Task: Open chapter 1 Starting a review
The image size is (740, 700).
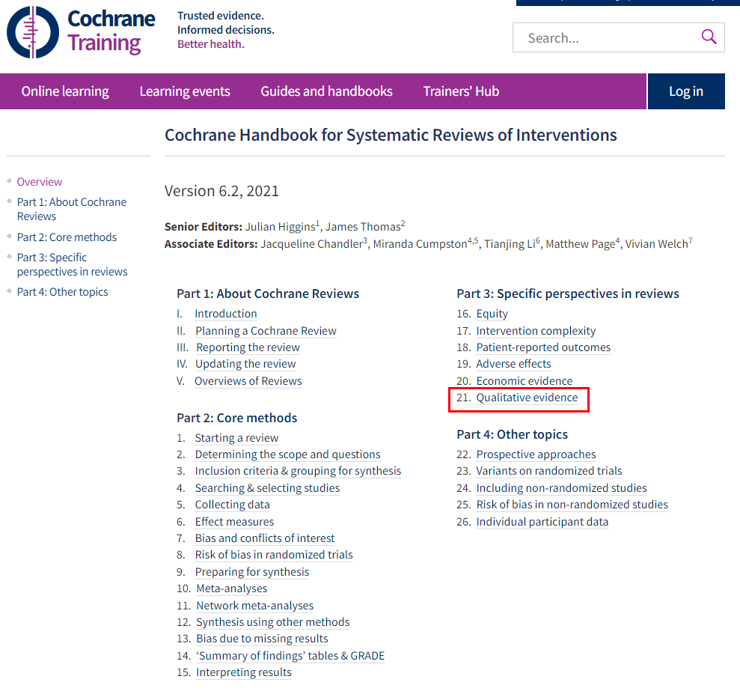Action: point(236,438)
